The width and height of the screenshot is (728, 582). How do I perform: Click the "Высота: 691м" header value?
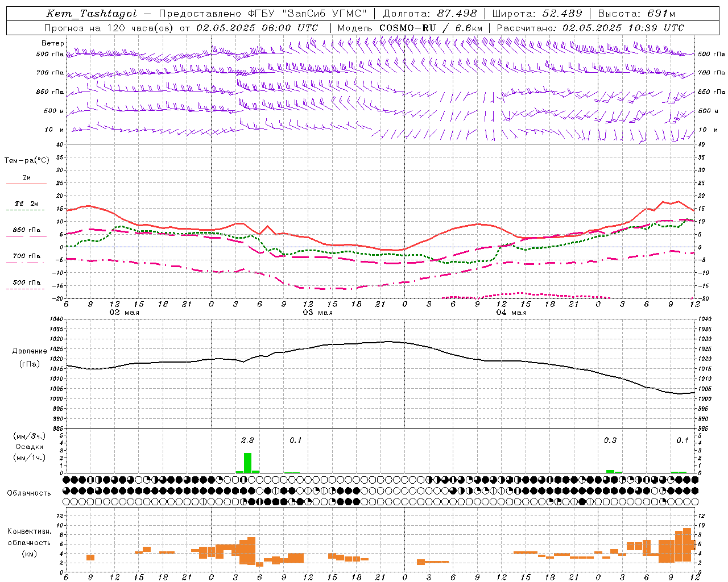(x=637, y=14)
